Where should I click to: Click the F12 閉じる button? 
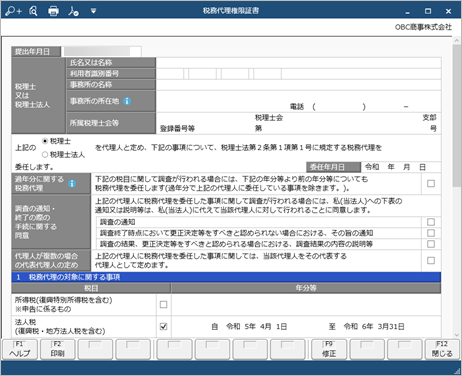tap(442, 349)
